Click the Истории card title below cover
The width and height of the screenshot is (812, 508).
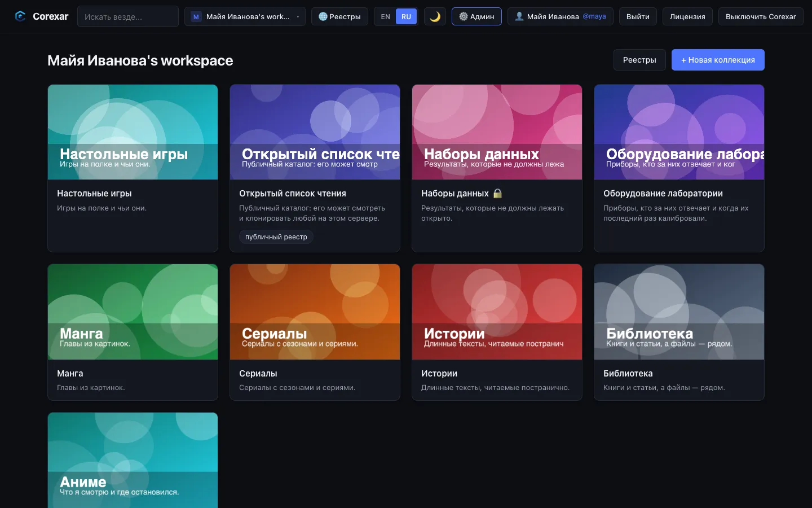click(439, 373)
